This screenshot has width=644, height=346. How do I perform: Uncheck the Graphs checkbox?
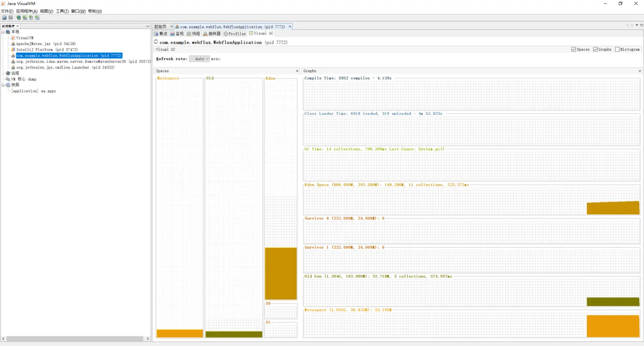[x=596, y=49]
